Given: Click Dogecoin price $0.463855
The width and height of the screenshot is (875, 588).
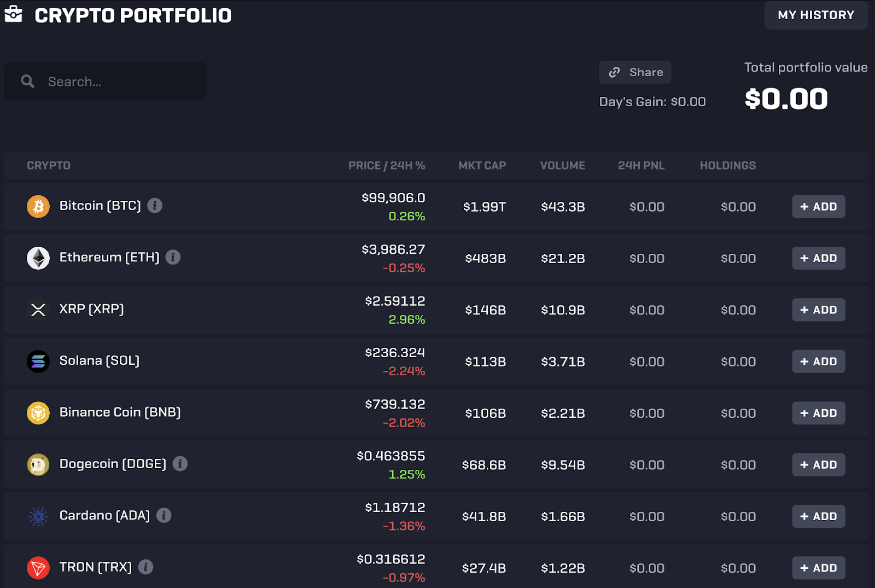Looking at the screenshot, I should click(x=391, y=456).
